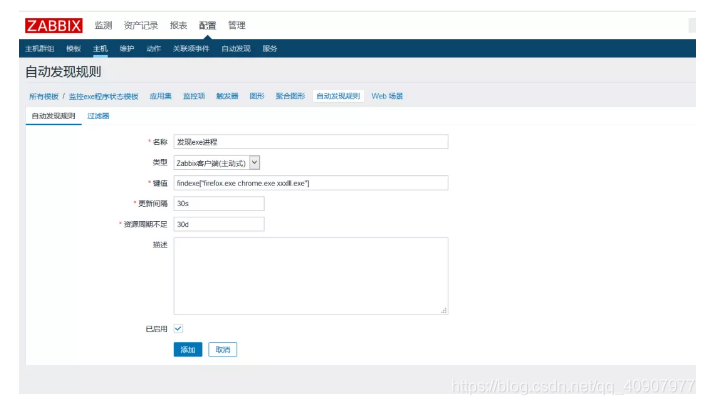Switch to the 过滤器 tab
This screenshot has width=705, height=405.
[98, 116]
